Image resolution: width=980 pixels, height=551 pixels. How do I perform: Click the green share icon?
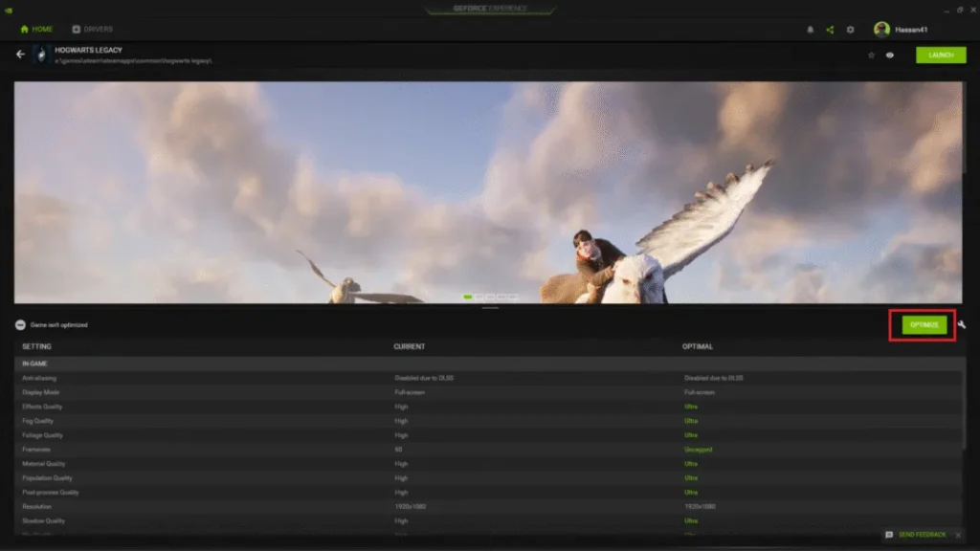click(830, 30)
